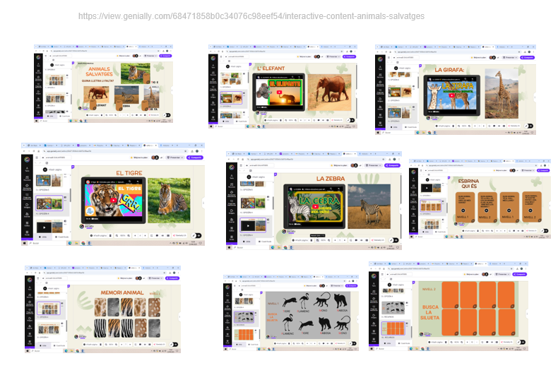Toggle edit/preview switch in Animals Salvatges editor
The width and height of the screenshot is (558, 392).
click(167, 115)
